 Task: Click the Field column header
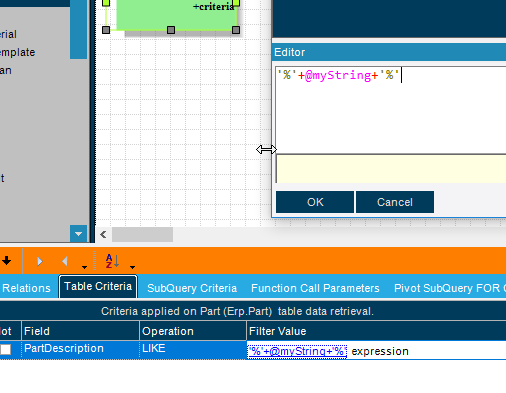pos(80,331)
